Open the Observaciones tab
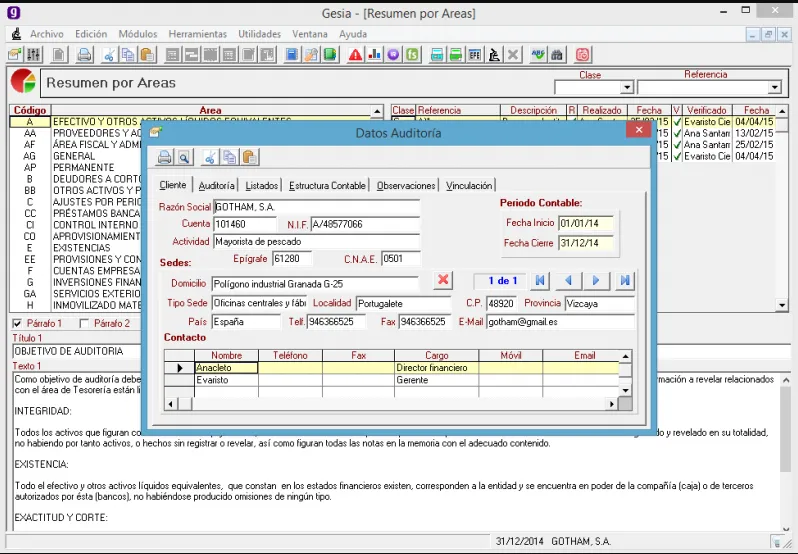 coord(406,186)
